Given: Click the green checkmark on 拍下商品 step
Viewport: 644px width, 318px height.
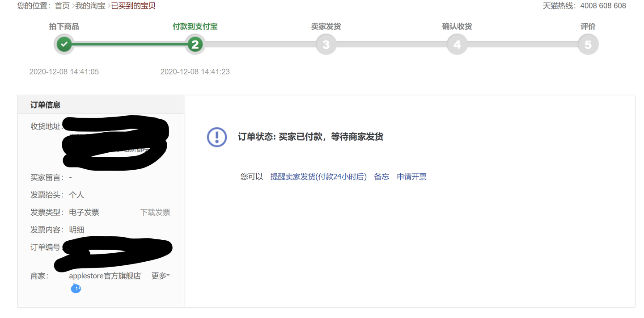Looking at the screenshot, I should pos(64,45).
